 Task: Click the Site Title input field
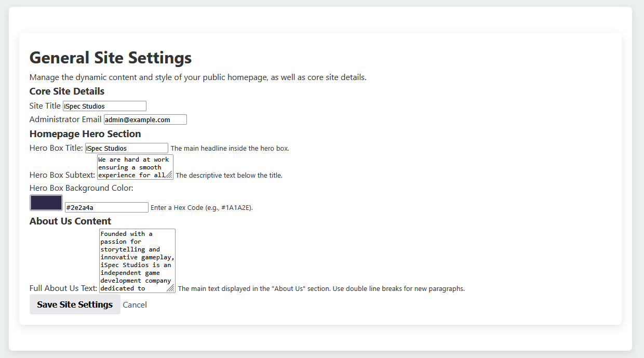[104, 106]
